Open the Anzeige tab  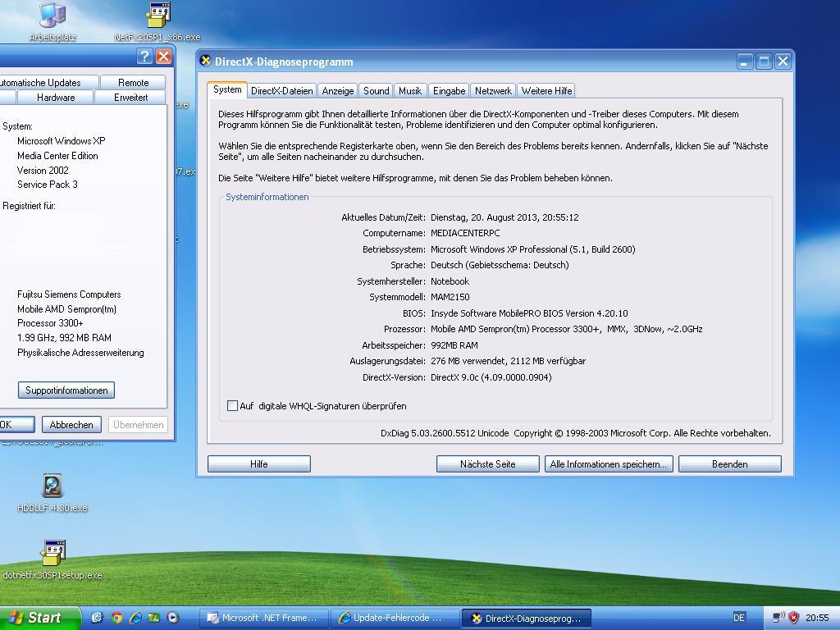[x=337, y=90]
